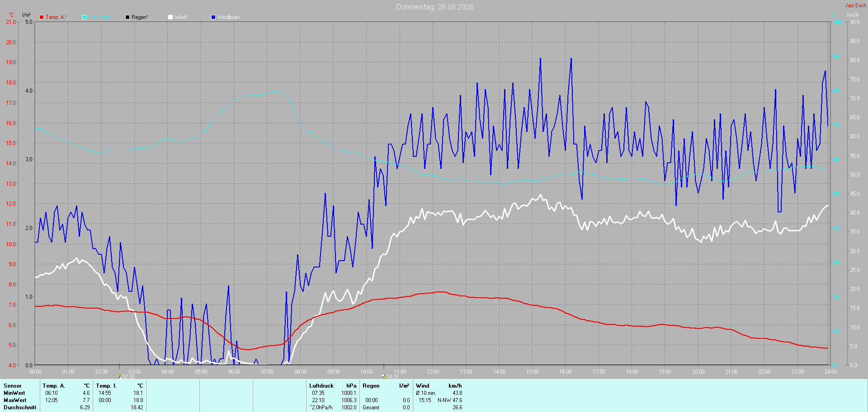Screen dimensions: 868x412
Task: Click the chart title 'Donnerstag, 26.03.2026'
Action: [435, 7]
